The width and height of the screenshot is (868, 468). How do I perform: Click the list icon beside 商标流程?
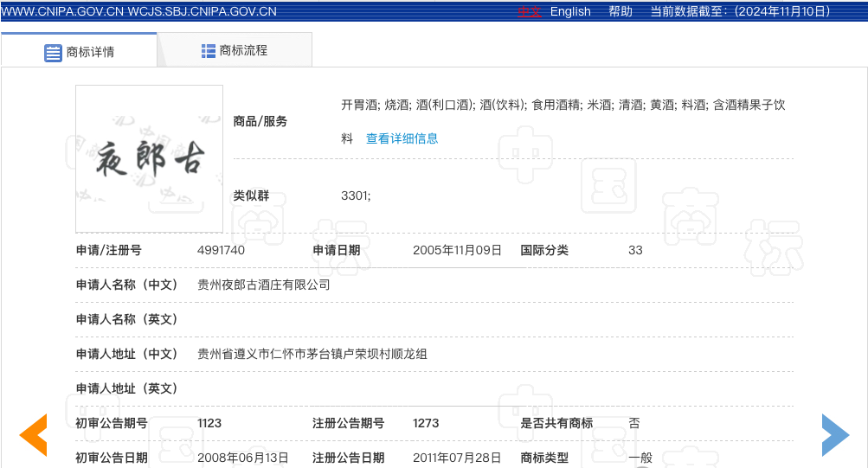click(209, 51)
